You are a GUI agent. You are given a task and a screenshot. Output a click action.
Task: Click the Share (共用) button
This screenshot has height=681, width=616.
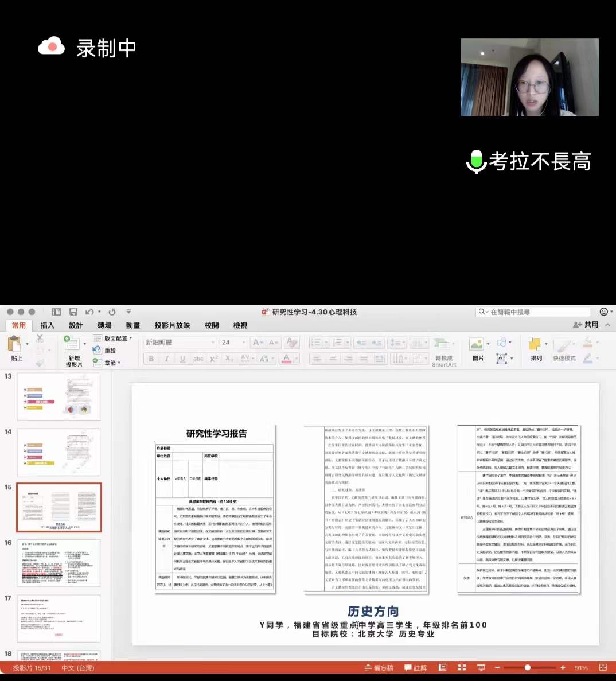coord(586,325)
